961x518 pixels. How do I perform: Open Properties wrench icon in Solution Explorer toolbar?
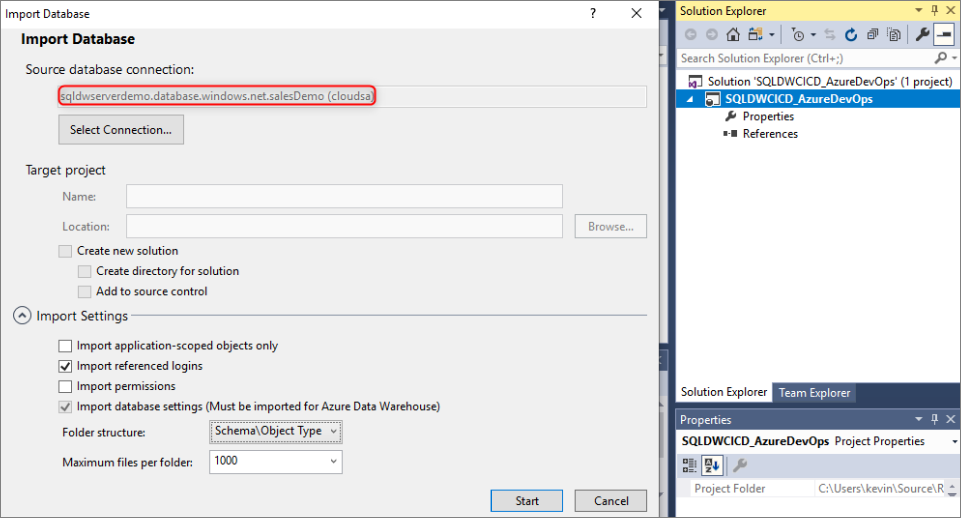[x=922, y=35]
